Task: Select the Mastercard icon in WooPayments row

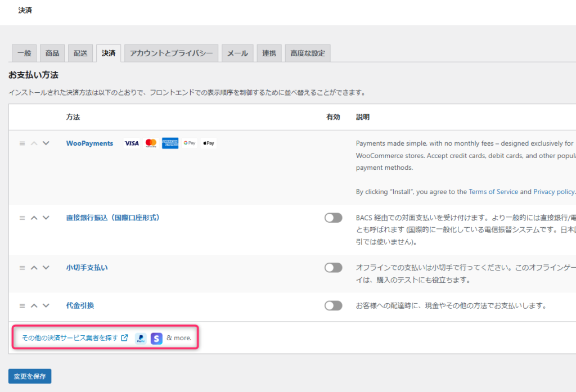Action: pos(151,143)
